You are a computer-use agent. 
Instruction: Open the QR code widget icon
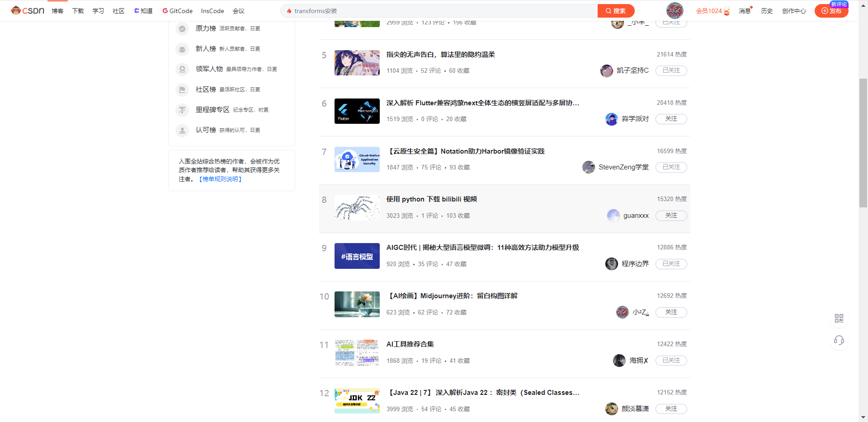click(x=839, y=319)
